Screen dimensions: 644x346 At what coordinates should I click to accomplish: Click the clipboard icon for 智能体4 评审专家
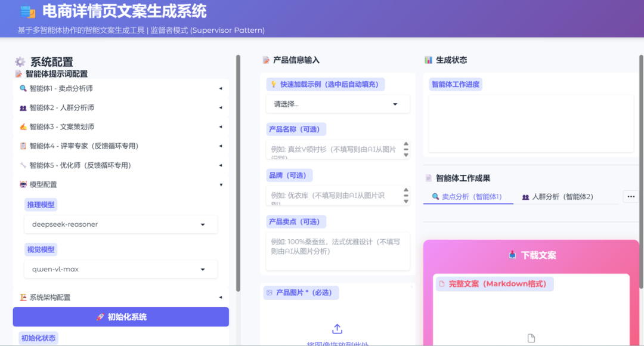click(x=23, y=146)
